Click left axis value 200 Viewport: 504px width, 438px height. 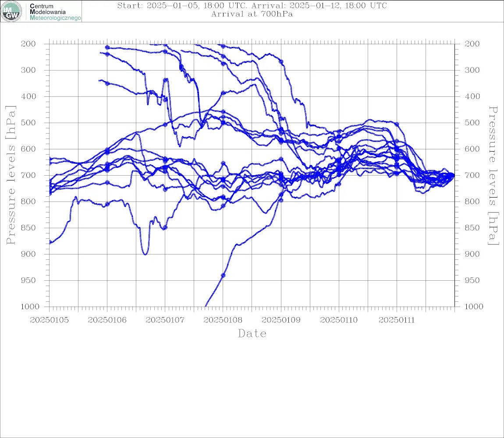28,44
